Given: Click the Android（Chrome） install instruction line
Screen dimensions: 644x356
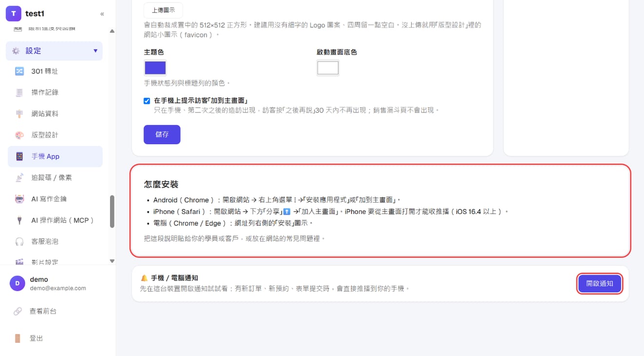Looking at the screenshot, I should click(x=277, y=200).
